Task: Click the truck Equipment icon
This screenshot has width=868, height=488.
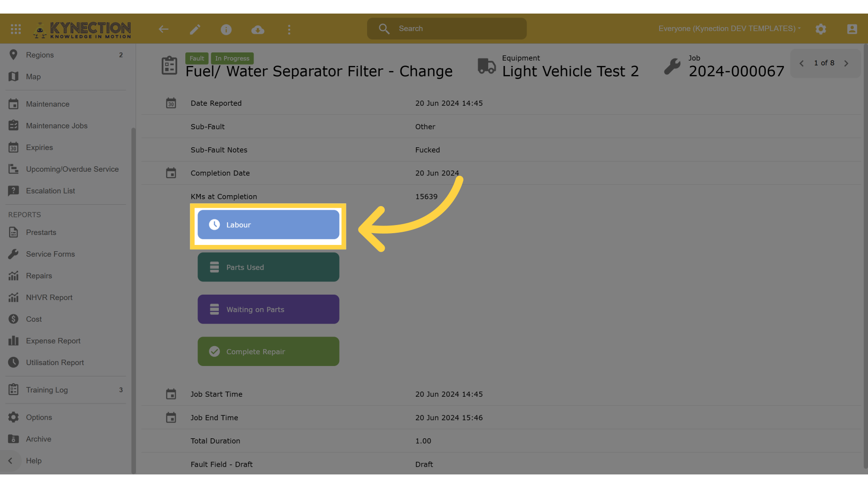Action: [x=487, y=66]
